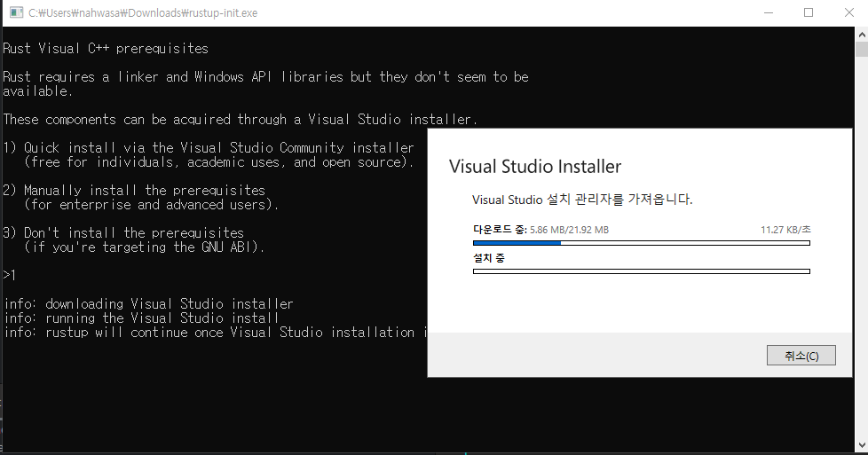Click the console vertical scrollbar thumb
Screen dimensions: 868x455
pyautogui.click(x=862, y=49)
